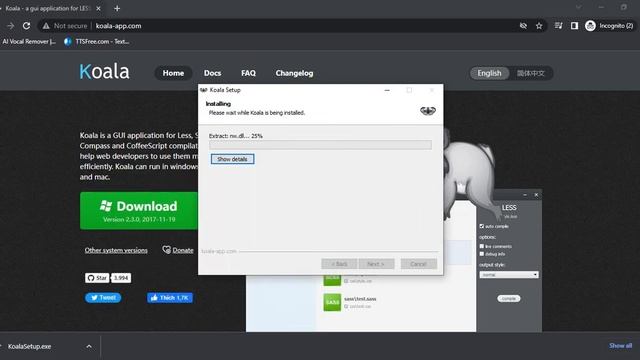Open the Home nav item
Viewport: 640px width, 360px height.
pyautogui.click(x=173, y=73)
